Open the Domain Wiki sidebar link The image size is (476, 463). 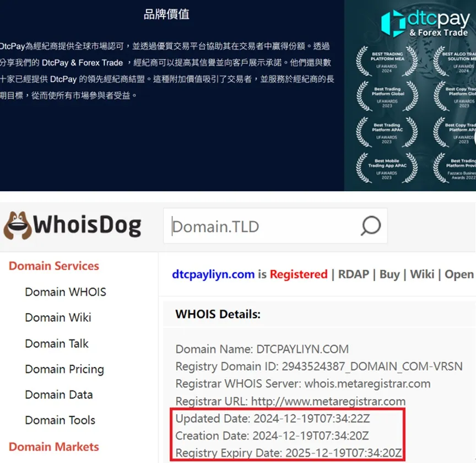58,318
